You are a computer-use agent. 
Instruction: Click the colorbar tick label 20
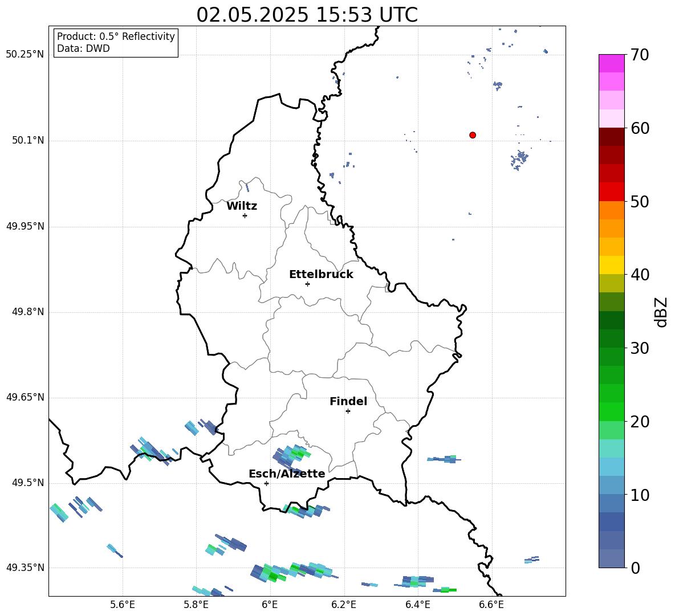[x=640, y=422]
